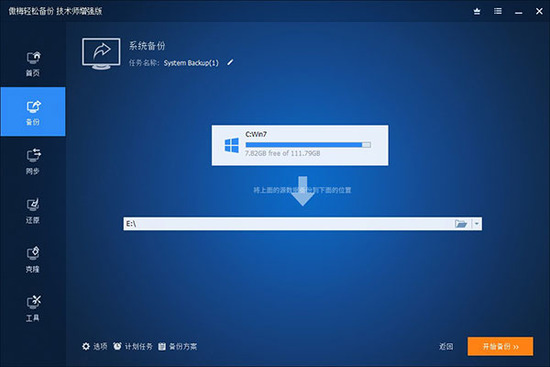Open the title bar menu list icon
Screen dimensions: 550x367
pos(497,11)
